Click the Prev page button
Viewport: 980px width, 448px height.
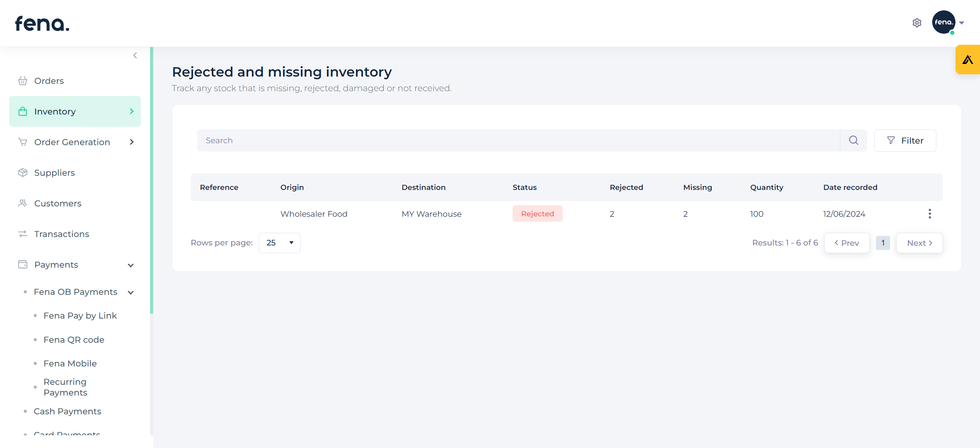846,243
